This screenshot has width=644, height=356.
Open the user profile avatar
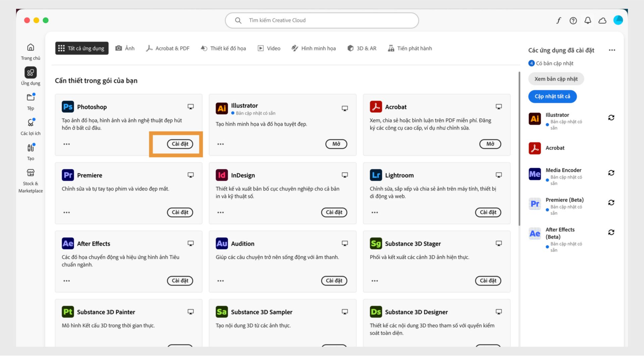click(x=618, y=20)
